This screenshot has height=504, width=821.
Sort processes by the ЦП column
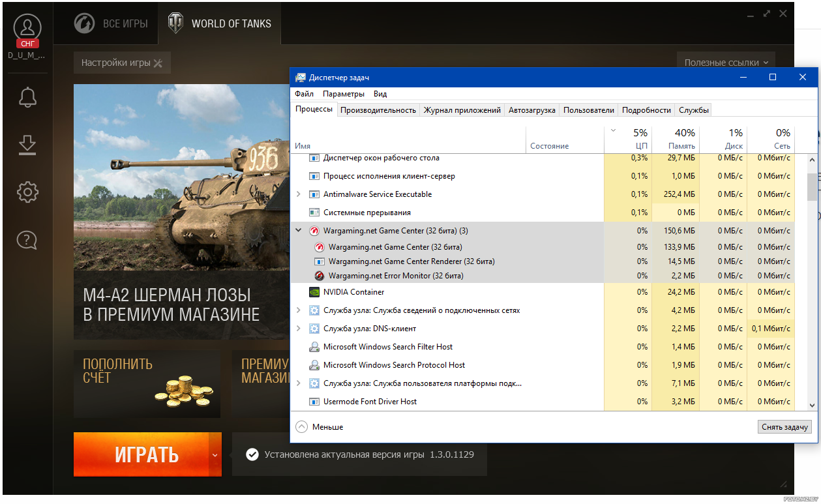tap(628, 139)
